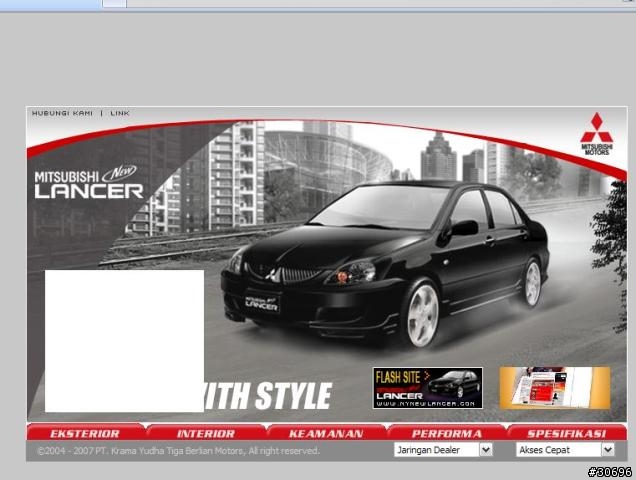Expand the Jaringan Dealer dropdown arrow

click(486, 450)
